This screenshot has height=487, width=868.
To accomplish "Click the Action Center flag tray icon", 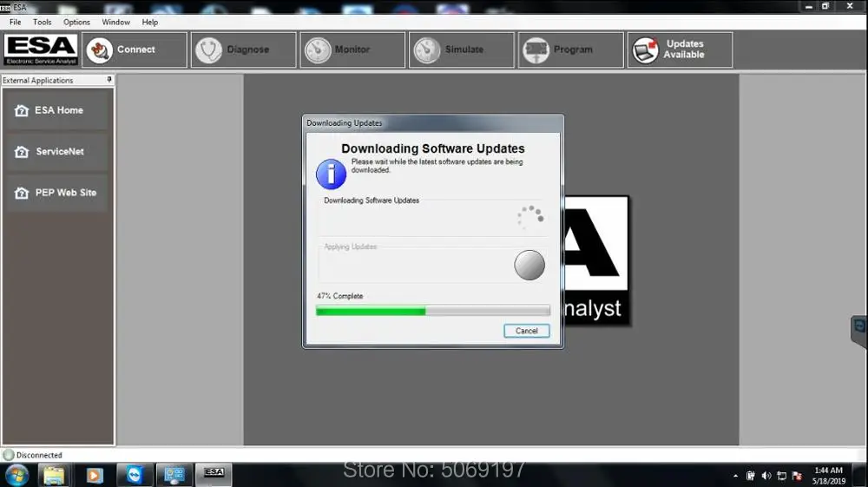I will point(797,476).
